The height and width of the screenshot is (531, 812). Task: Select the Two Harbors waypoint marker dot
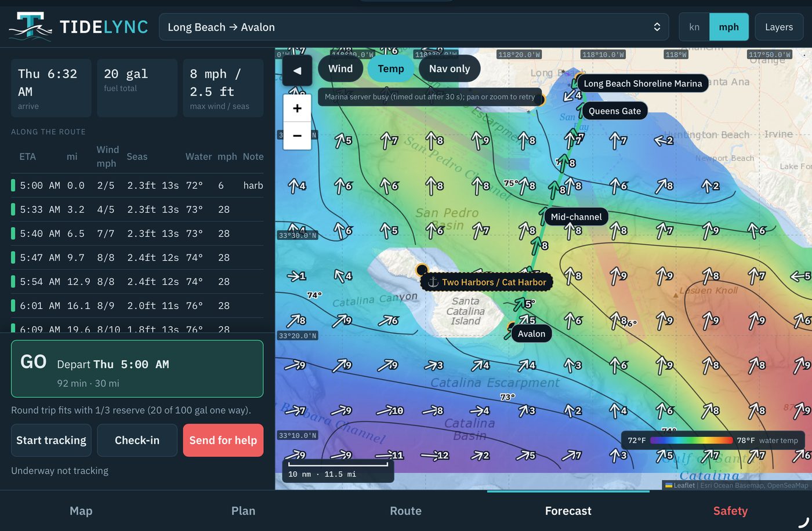pos(422,270)
